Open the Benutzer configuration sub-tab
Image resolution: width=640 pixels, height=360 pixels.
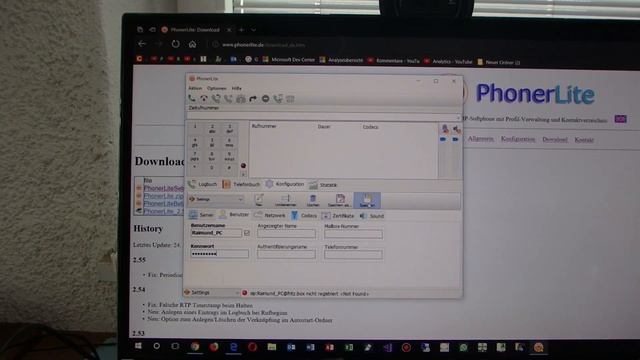[x=233, y=214]
